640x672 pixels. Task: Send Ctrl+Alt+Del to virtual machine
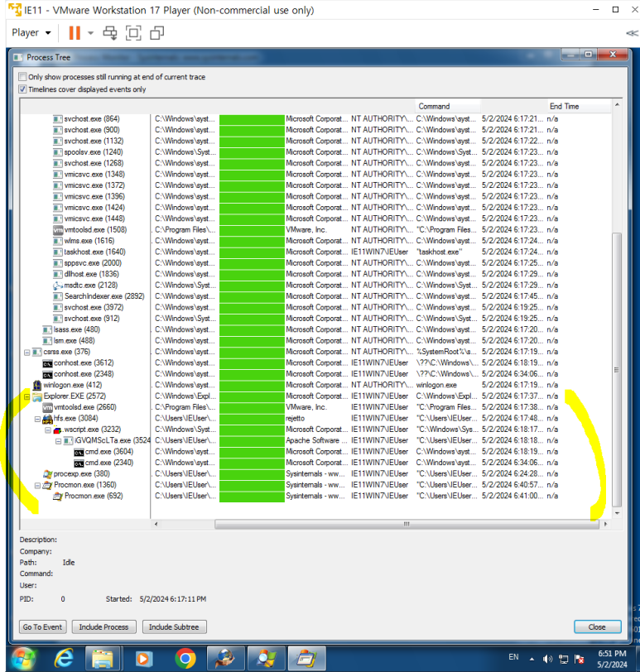(110, 33)
